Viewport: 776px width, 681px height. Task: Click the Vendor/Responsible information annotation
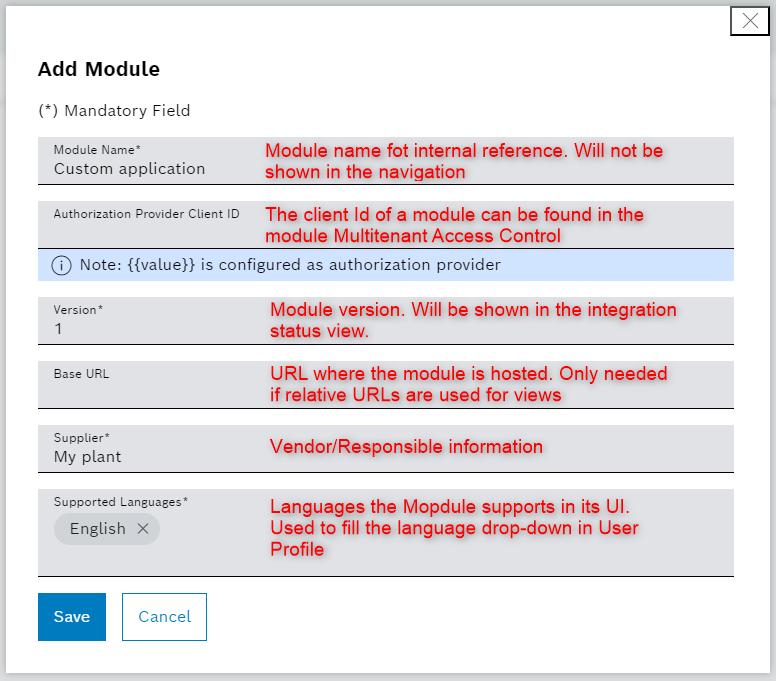coord(406,447)
